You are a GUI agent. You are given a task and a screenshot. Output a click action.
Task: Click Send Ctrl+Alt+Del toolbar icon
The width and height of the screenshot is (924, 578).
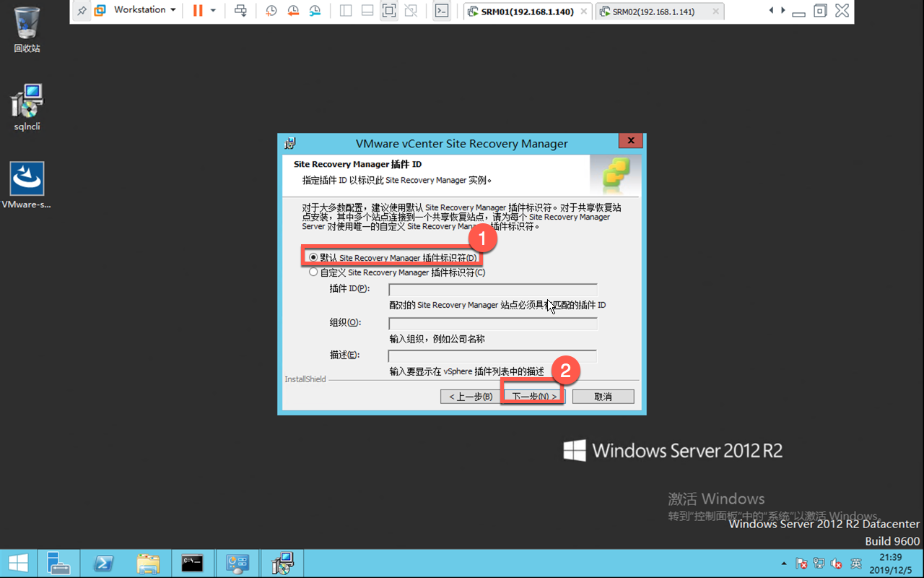[241, 11]
